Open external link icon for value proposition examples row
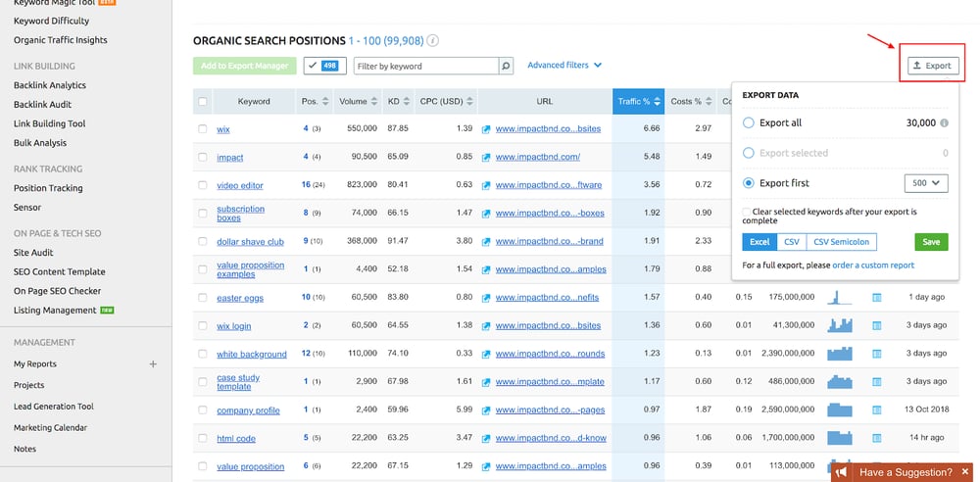 486,269
